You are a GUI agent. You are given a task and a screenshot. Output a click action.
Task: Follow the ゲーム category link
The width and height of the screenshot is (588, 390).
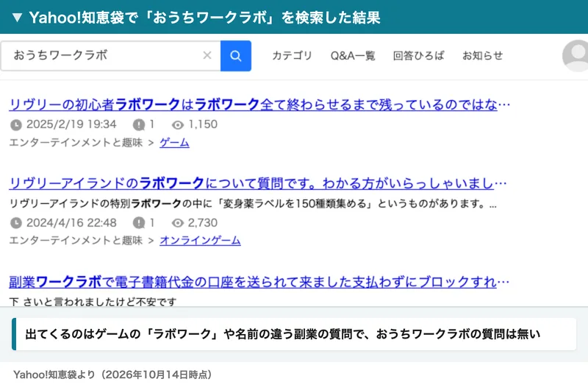pyautogui.click(x=174, y=143)
